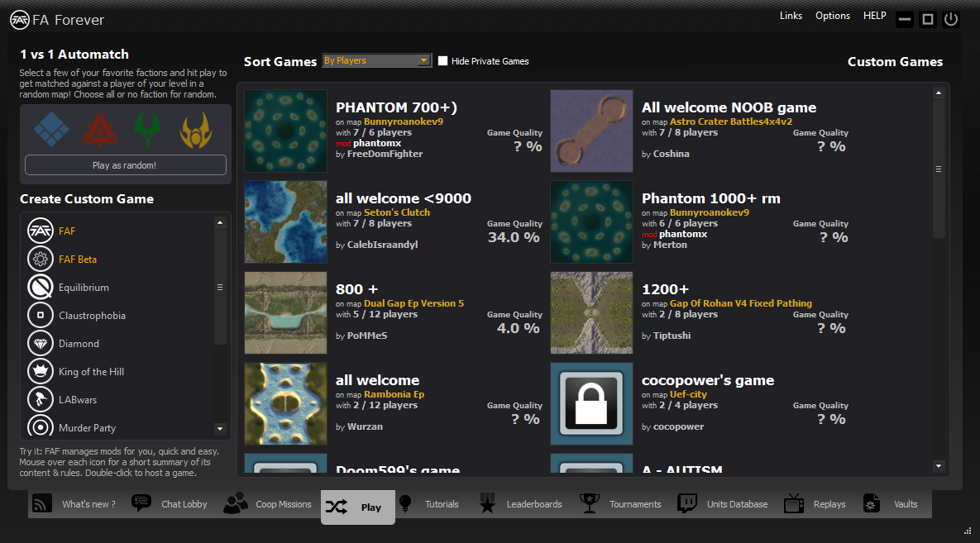Open the Links menu
The height and width of the screenshot is (543, 980).
pos(791,16)
